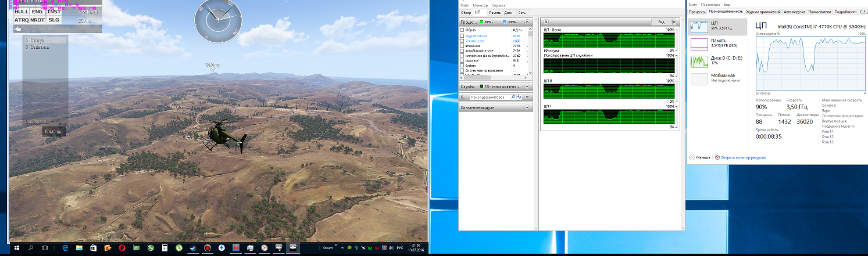Switch to Автозагрузка tab
The image size is (868, 256).
(795, 11)
